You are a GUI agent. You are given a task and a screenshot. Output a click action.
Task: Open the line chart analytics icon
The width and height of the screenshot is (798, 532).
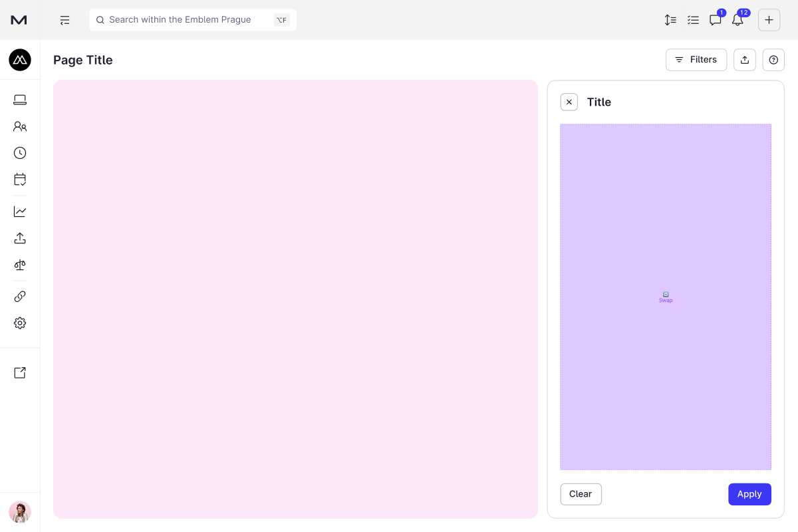pos(20,211)
